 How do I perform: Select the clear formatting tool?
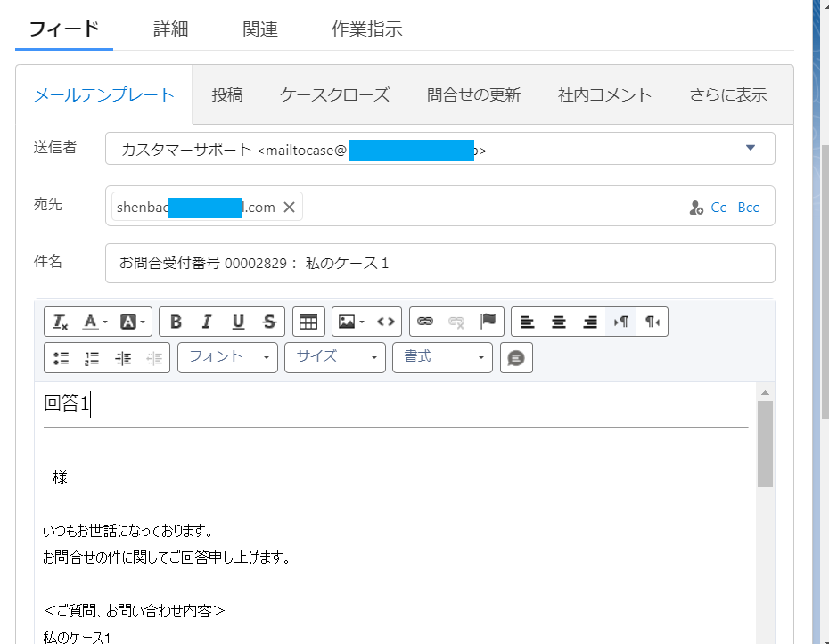pyautogui.click(x=58, y=322)
